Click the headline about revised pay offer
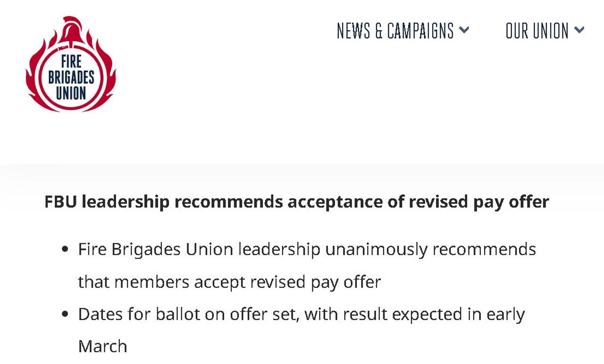The width and height of the screenshot is (604, 364). click(x=296, y=202)
